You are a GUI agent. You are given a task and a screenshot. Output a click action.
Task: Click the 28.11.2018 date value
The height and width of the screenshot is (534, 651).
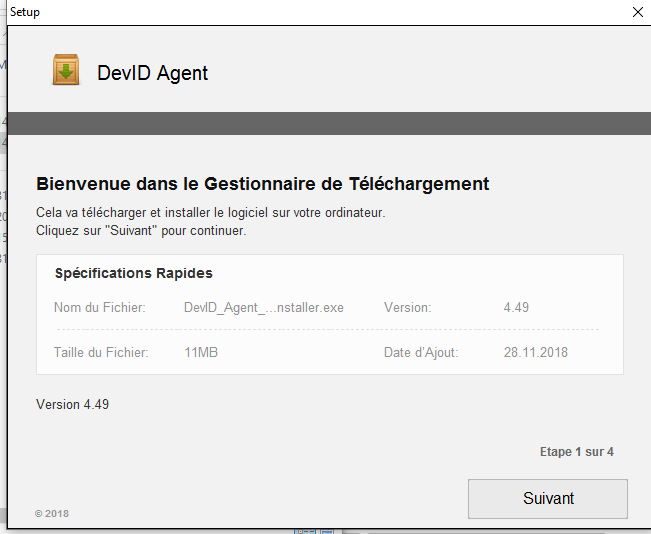(536, 352)
